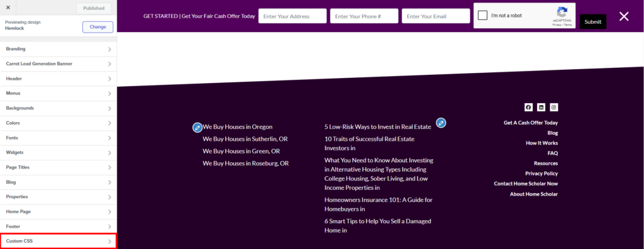Submit the cash offer form

592,22
